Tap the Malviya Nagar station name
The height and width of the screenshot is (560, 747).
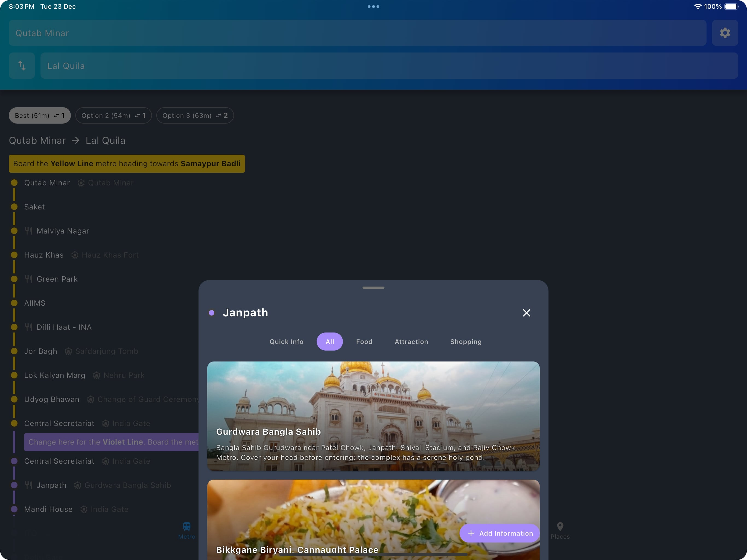[x=63, y=231]
